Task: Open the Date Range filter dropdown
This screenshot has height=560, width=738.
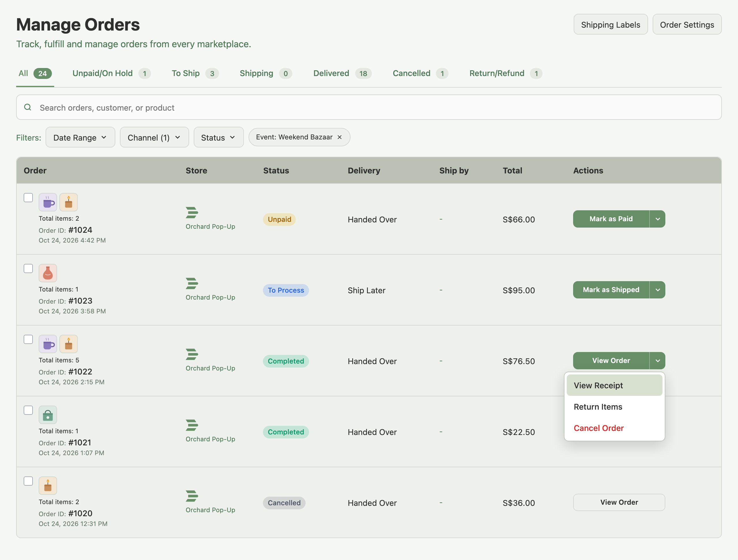Action: pos(80,137)
